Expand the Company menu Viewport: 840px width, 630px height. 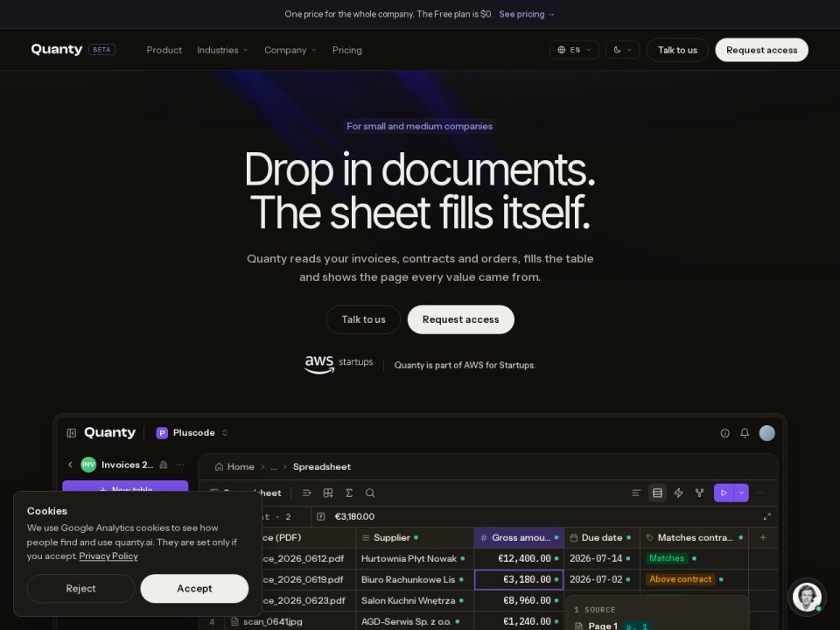290,50
